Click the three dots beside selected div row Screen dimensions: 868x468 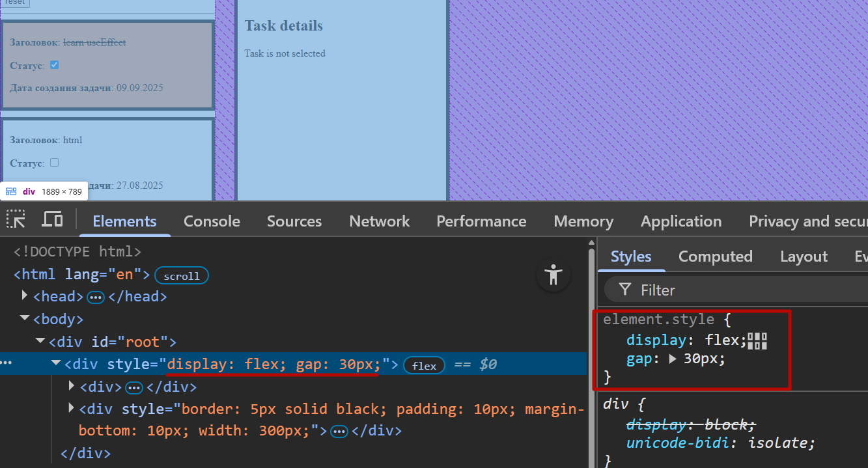pyautogui.click(x=6, y=364)
